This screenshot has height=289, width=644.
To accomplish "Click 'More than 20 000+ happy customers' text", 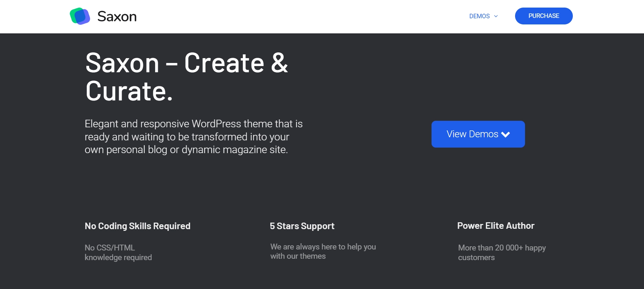I will point(502,253).
